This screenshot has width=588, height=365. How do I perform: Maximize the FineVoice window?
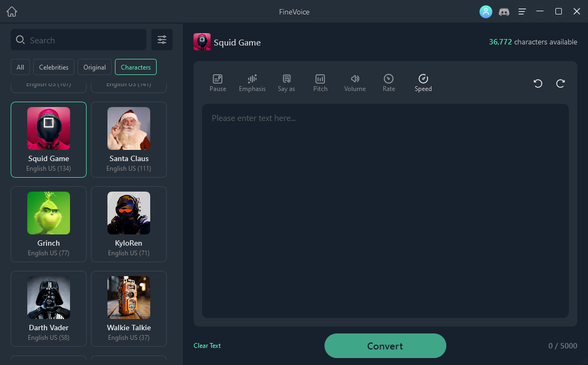pyautogui.click(x=559, y=11)
